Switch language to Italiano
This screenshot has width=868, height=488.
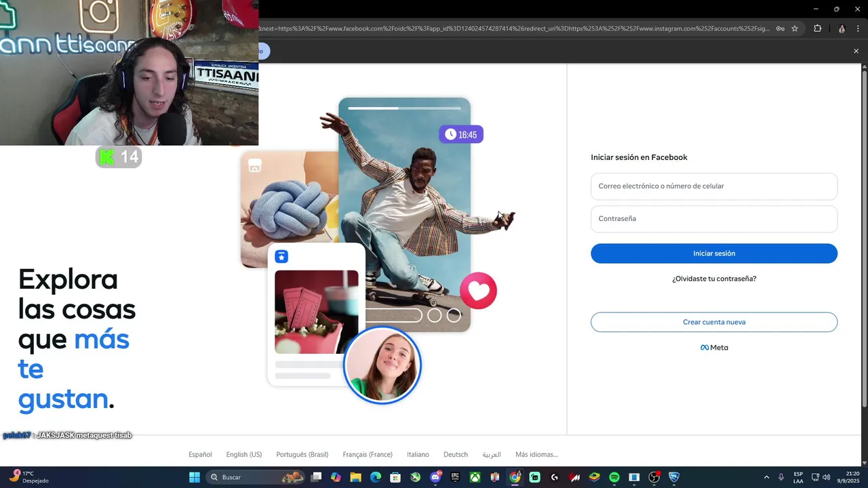(x=418, y=455)
